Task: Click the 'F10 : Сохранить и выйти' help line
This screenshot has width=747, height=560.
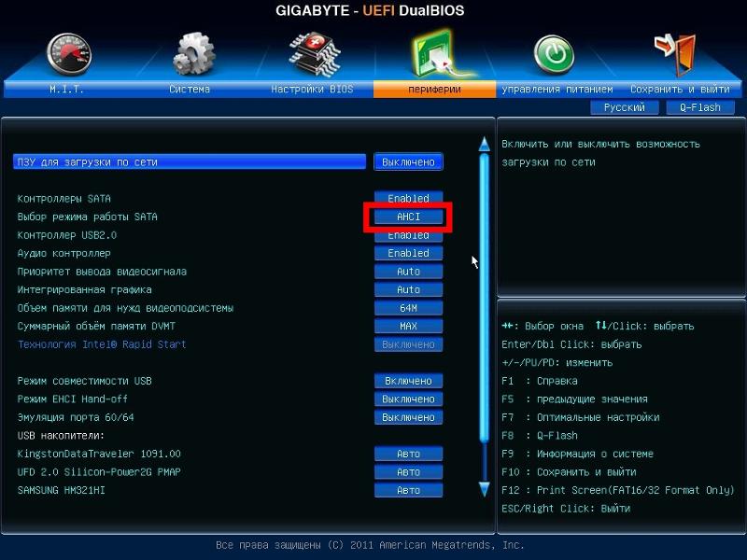Action: (569, 472)
